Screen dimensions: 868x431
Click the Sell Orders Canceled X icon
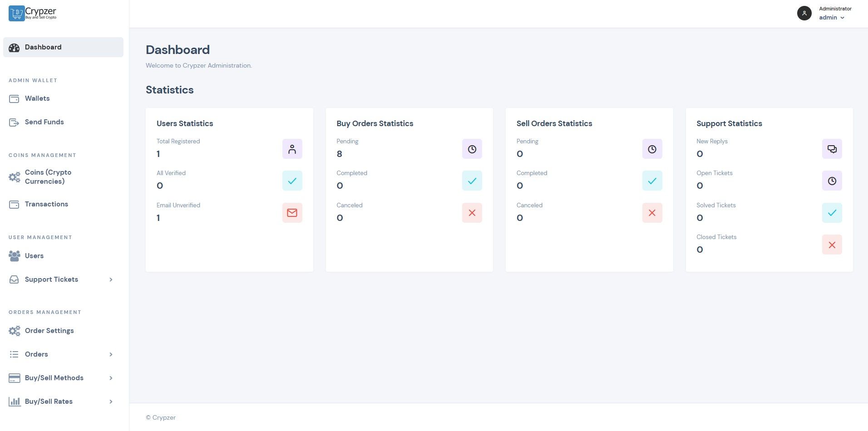click(652, 213)
